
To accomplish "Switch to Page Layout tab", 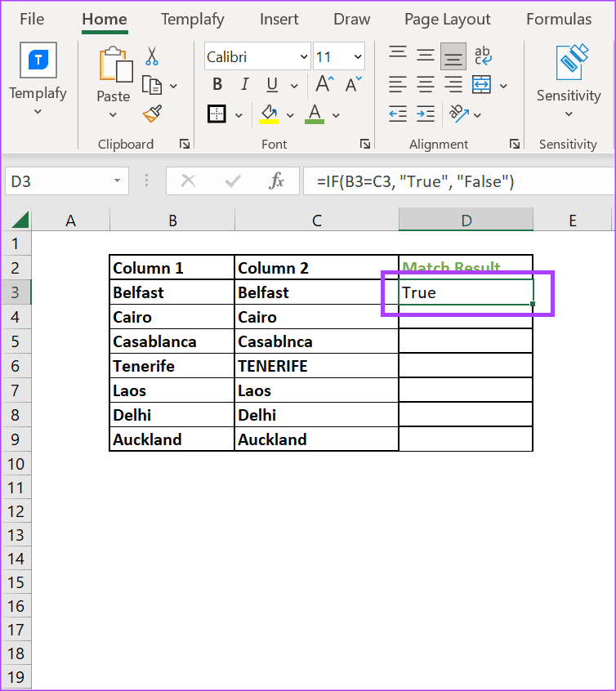I will [x=447, y=20].
